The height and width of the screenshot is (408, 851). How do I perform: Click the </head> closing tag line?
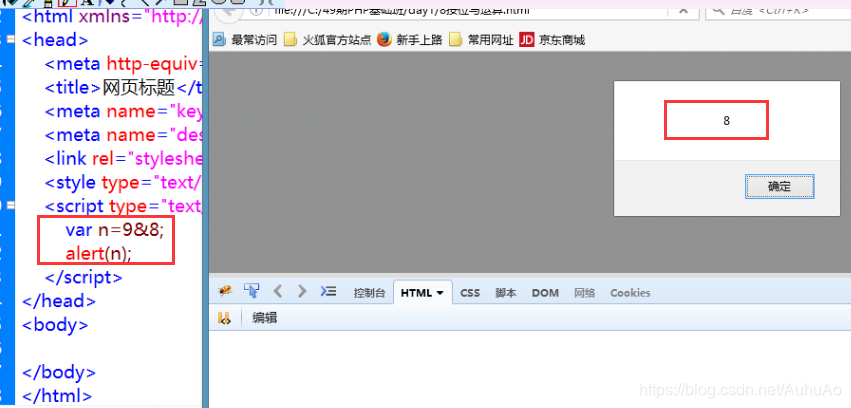(x=59, y=301)
